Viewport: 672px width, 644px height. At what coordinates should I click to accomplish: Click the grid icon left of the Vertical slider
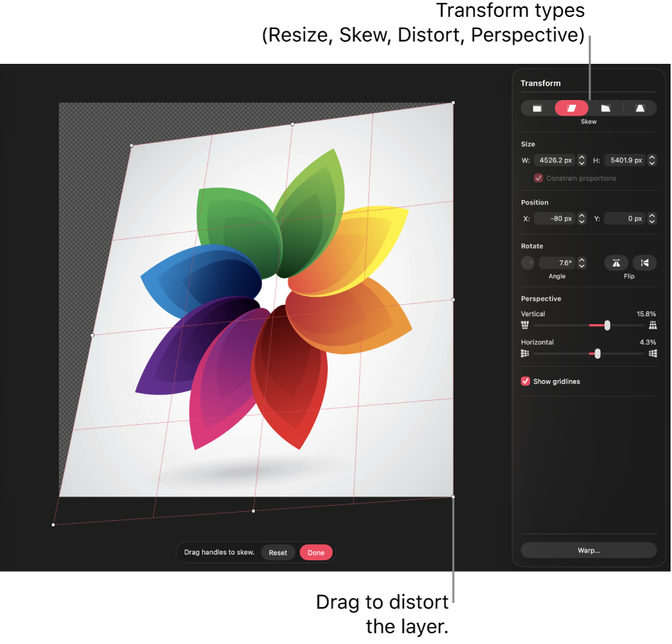click(525, 325)
